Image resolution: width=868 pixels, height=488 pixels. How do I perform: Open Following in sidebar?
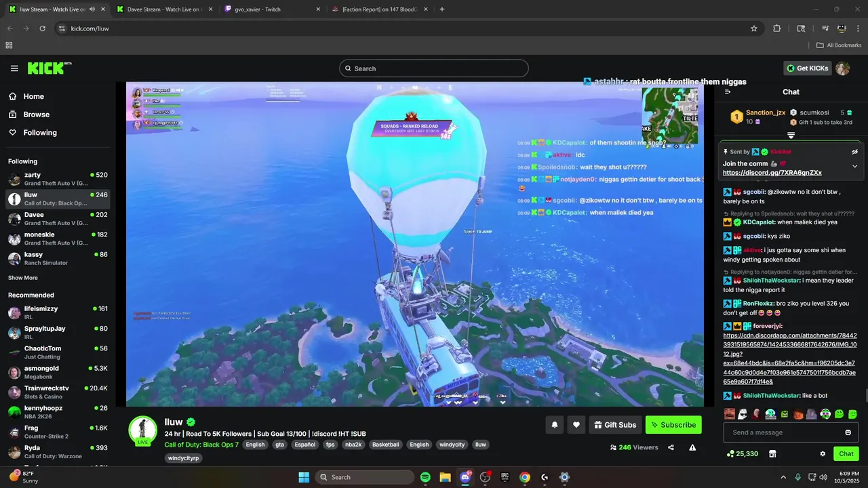tap(40, 133)
